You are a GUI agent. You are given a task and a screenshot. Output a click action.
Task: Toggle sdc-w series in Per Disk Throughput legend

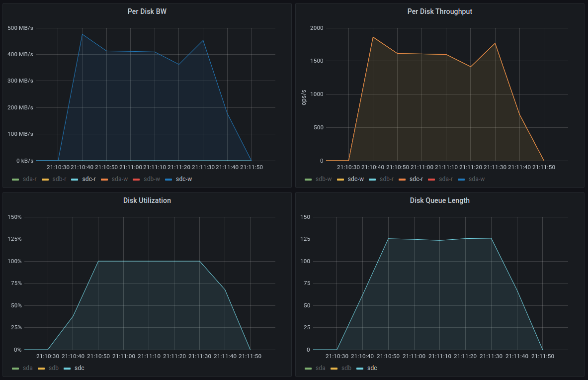355,180
